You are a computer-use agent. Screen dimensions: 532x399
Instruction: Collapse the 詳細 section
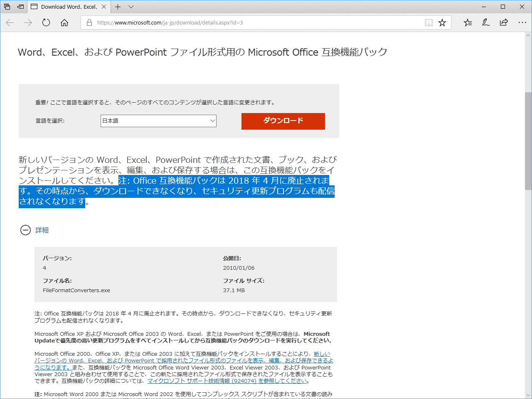26,230
